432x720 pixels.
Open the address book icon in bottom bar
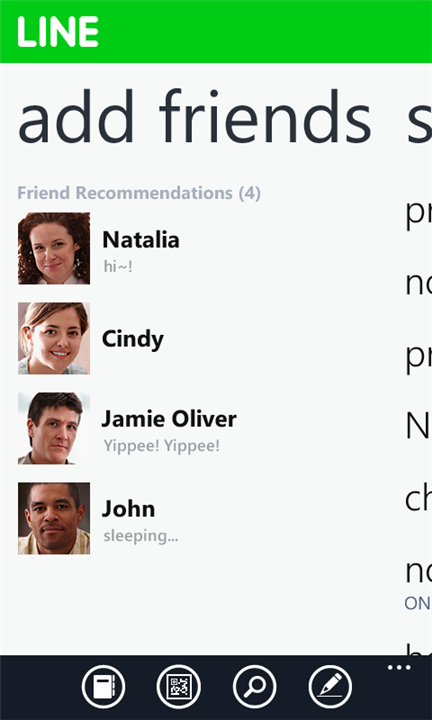coord(103,687)
